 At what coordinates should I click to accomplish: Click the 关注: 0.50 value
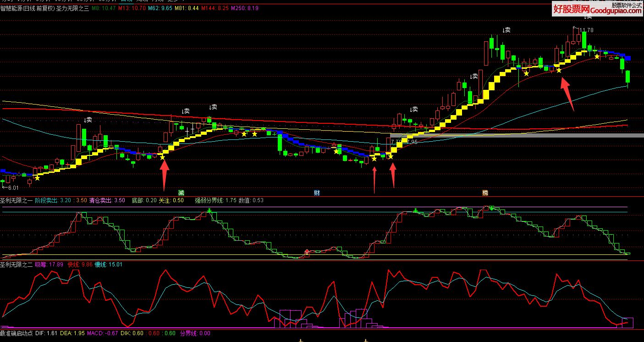(172, 200)
